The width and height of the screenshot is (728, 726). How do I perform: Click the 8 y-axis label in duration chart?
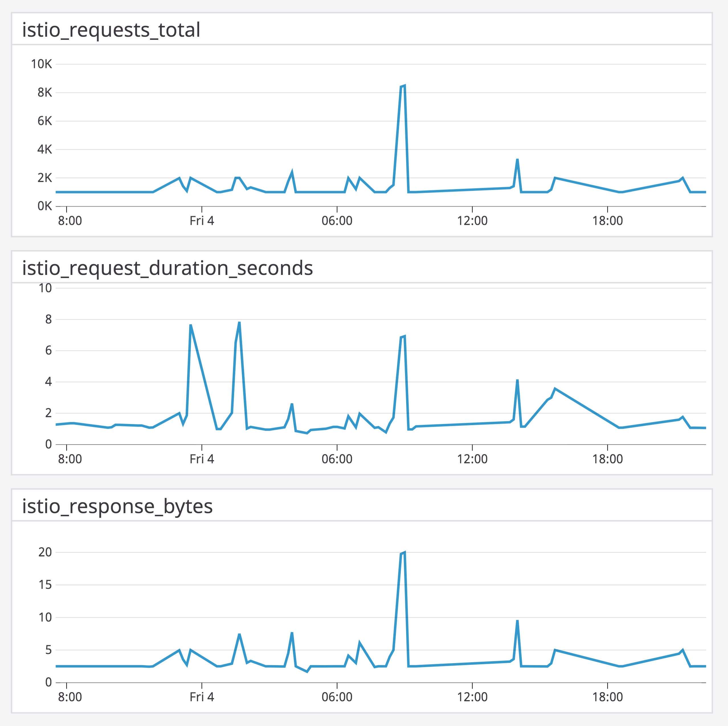click(48, 319)
